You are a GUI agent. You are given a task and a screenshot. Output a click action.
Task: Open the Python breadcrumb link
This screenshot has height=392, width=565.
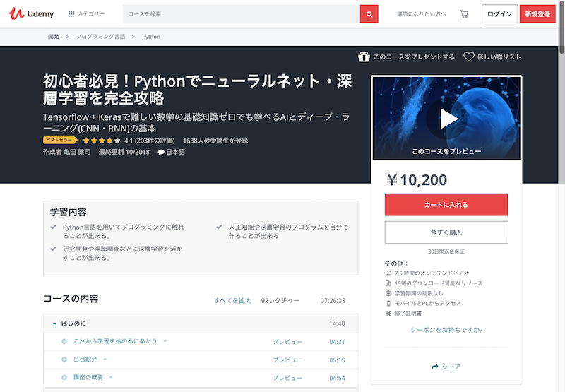tap(151, 37)
